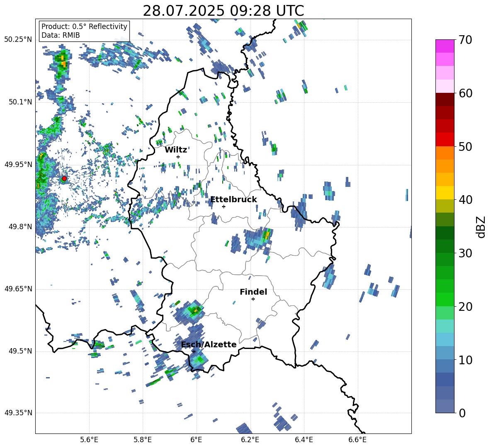Click the 49.95°N latitude label
Image resolution: width=491 pixels, height=448 pixels.
pyautogui.click(x=18, y=164)
